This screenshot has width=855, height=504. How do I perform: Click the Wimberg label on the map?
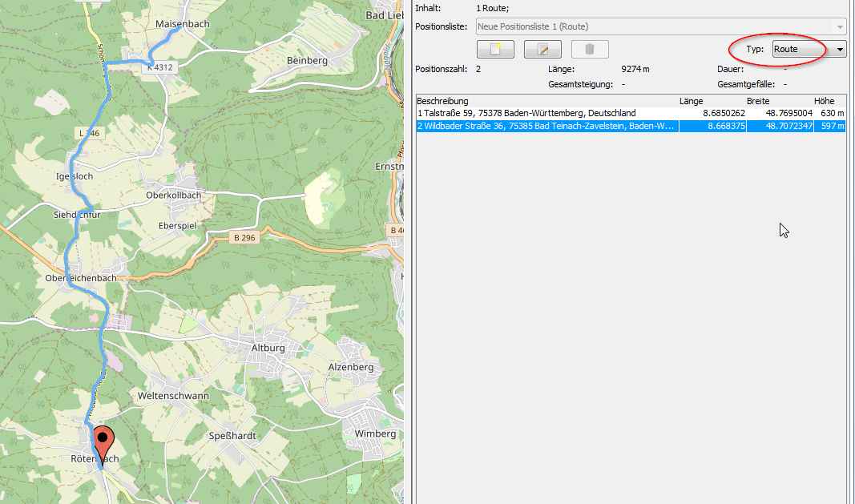pyautogui.click(x=375, y=433)
